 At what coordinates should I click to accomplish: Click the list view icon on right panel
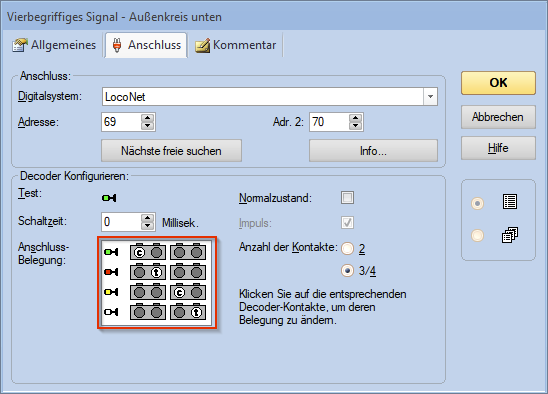[510, 202]
